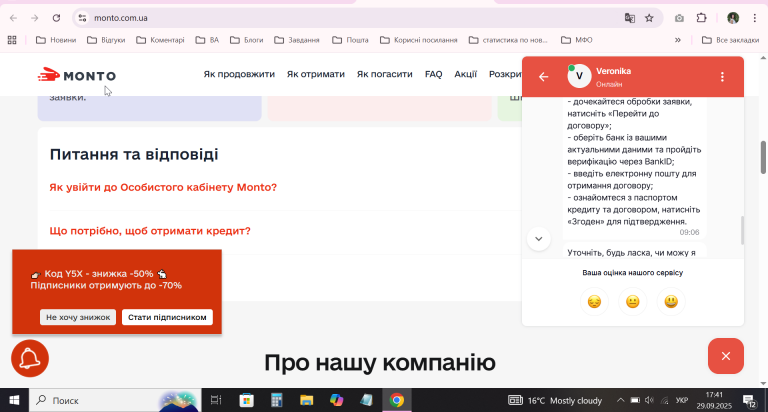Open Корисні посилання bookmark folder

pyautogui.click(x=419, y=40)
